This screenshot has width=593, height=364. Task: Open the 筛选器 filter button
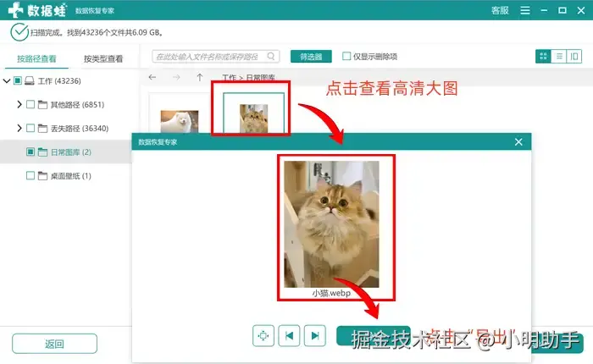point(311,57)
